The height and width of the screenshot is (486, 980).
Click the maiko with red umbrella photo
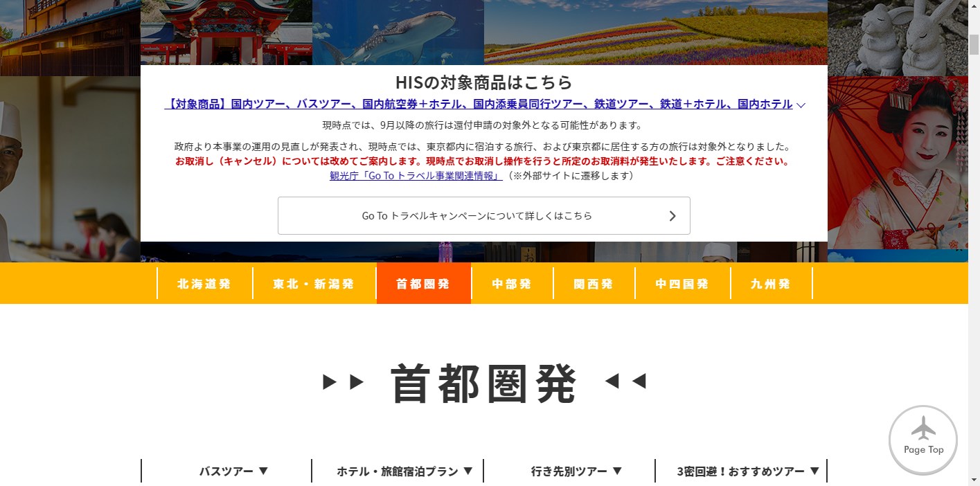point(898,163)
